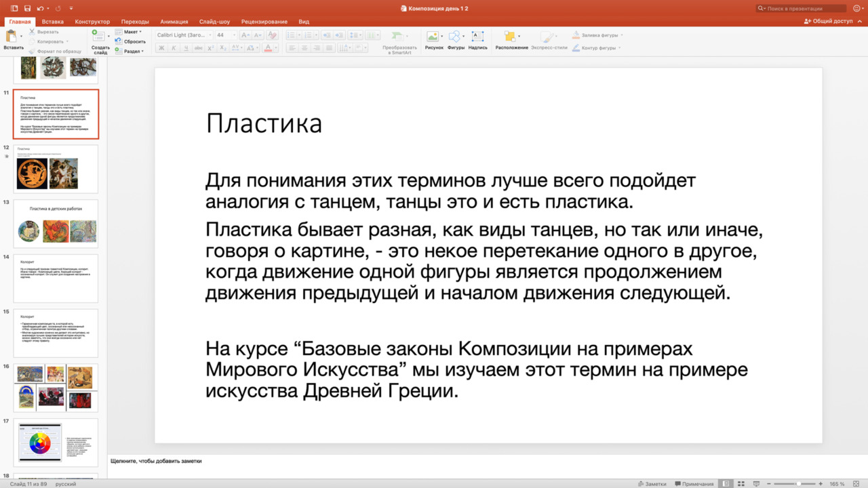
Task: Toggle underline Ч formatting
Action: pos(186,48)
